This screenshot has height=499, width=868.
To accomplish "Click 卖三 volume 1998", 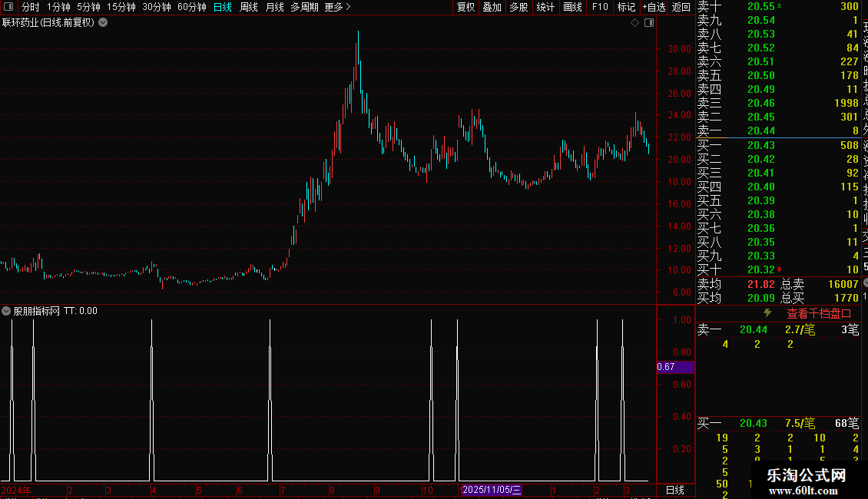I will pyautogui.click(x=846, y=103).
